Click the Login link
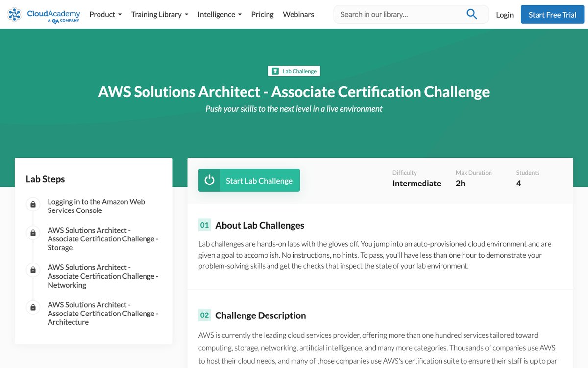The height and width of the screenshot is (368, 588). pyautogui.click(x=505, y=15)
